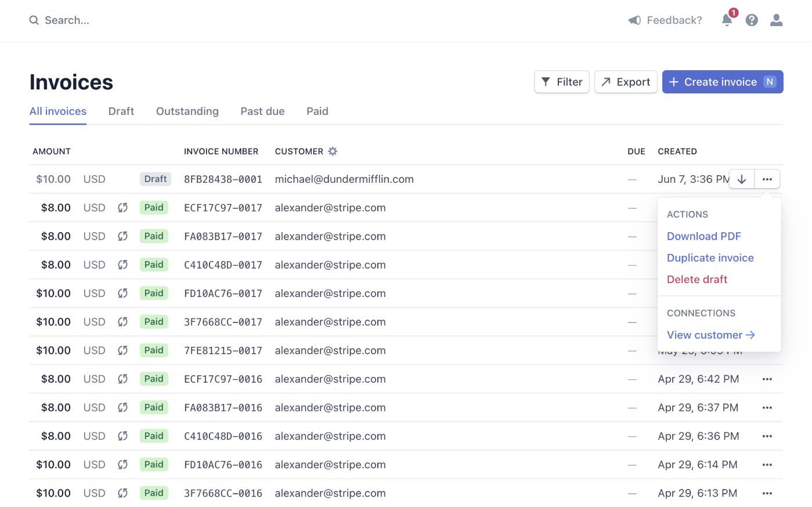The image size is (812, 507).
Task: Open the user account profile icon
Action: pos(776,20)
